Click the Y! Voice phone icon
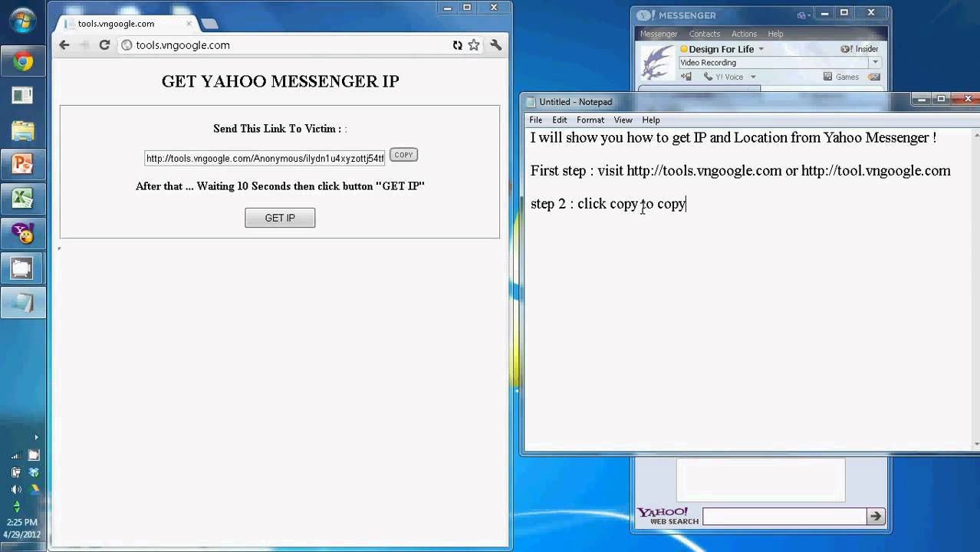Viewport: 980px width, 552px height. point(709,77)
